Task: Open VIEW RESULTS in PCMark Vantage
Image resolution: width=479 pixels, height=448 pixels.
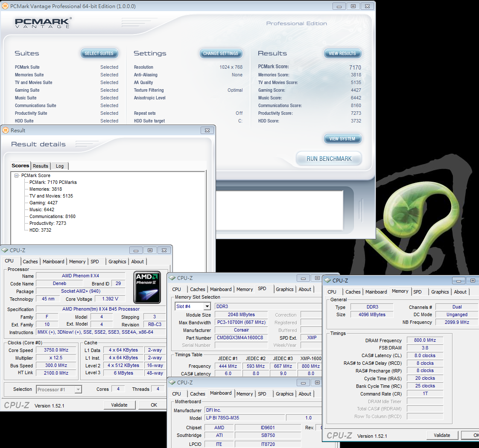Action: pyautogui.click(x=342, y=53)
